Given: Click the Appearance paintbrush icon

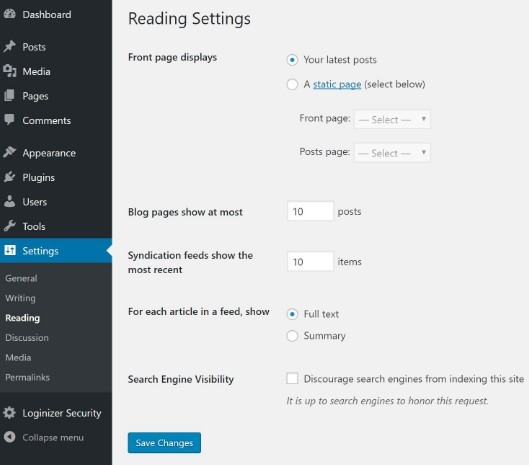Looking at the screenshot, I should (9, 152).
